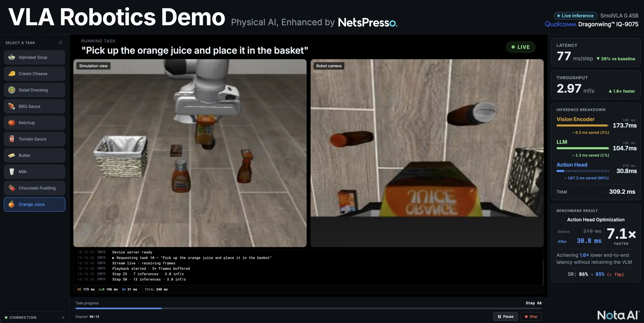Select the Orange Juice task
This screenshot has width=644, height=323.
(35, 204)
